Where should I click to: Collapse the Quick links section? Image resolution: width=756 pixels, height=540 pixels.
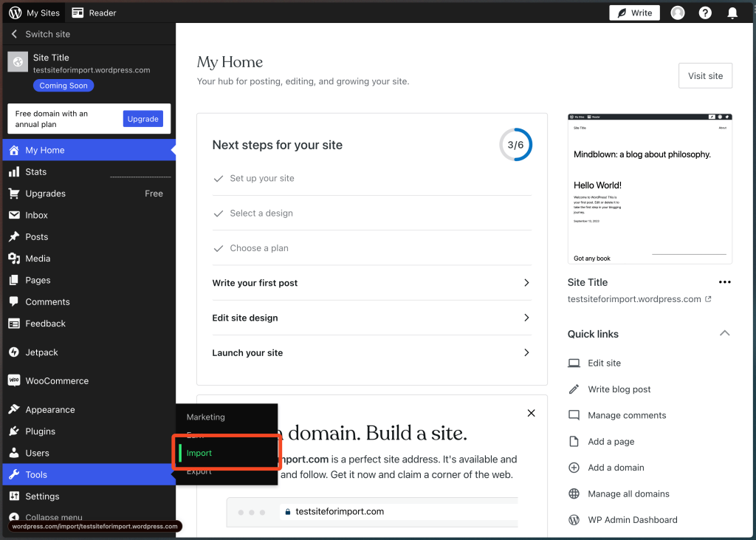[x=724, y=334]
